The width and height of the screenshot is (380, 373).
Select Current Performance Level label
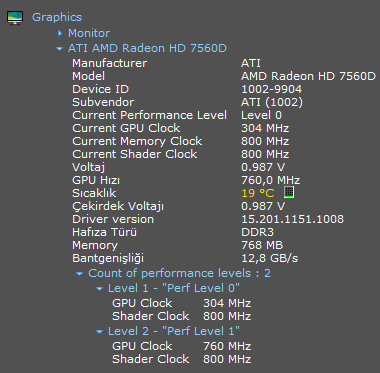pyautogui.click(x=149, y=115)
